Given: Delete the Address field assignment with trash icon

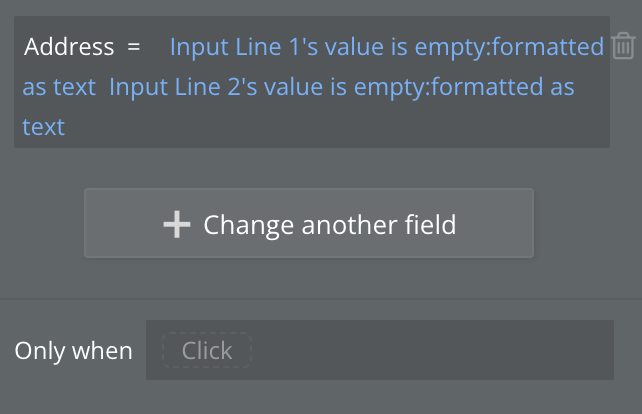Looking at the screenshot, I should (622, 46).
